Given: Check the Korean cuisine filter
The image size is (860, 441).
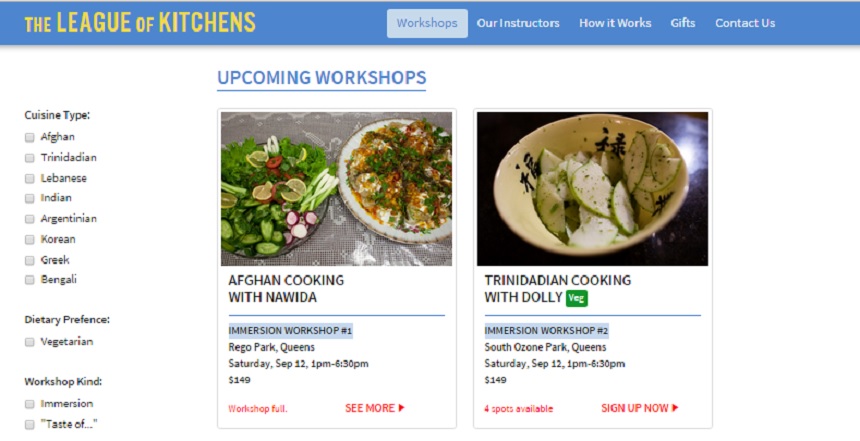Looking at the screenshot, I should (x=30, y=239).
